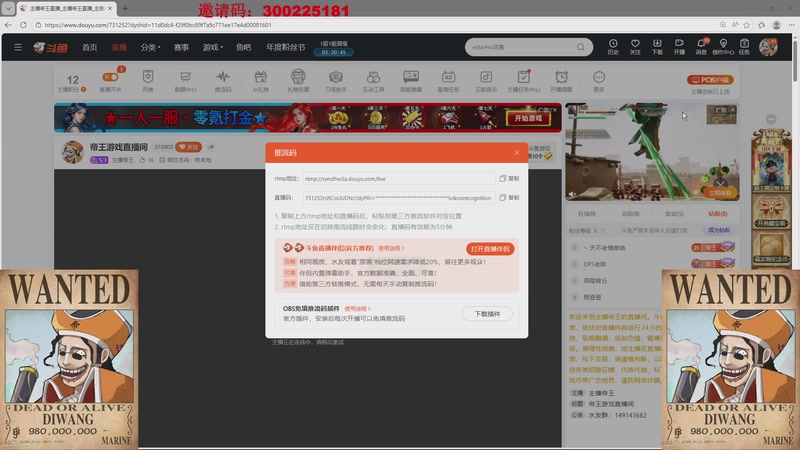Bookmark page with star icon

tap(747, 24)
